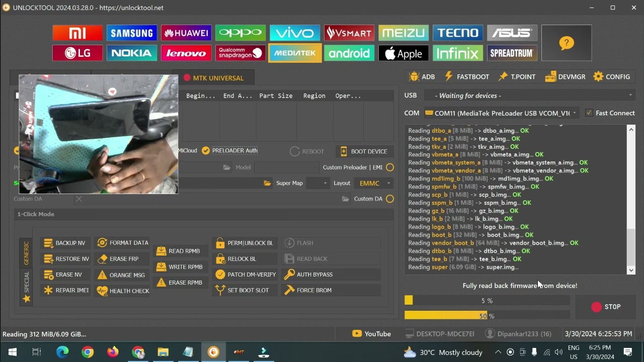Open the Super Map dropdown

(318, 183)
